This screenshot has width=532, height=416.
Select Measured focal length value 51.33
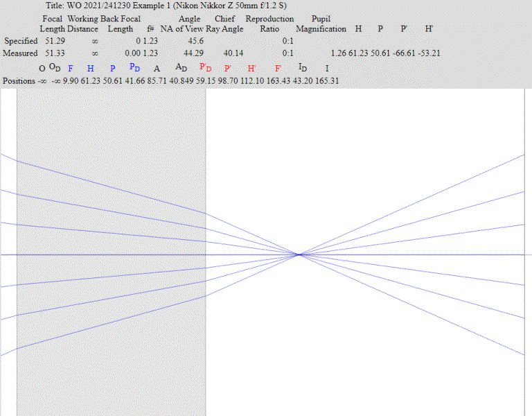[x=55, y=53]
